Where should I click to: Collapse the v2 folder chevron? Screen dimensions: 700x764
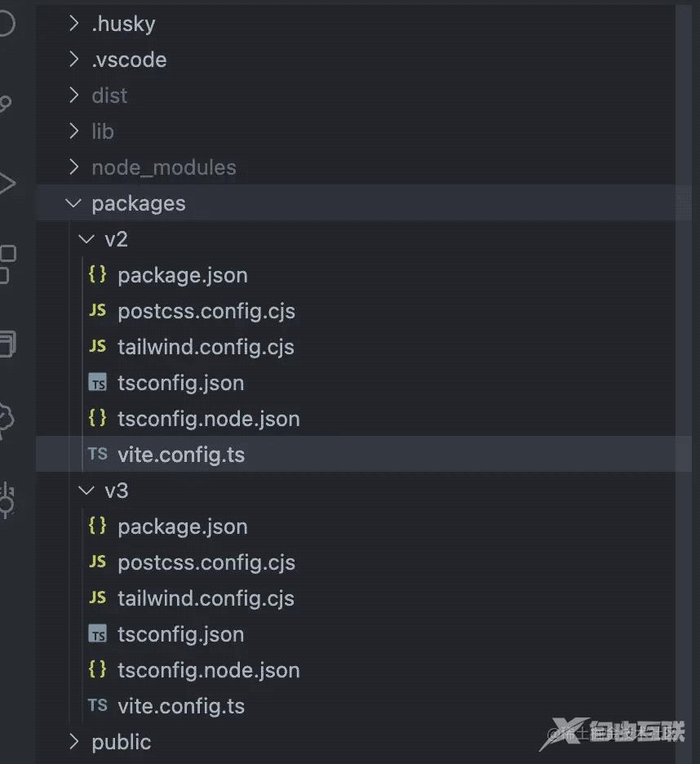pyautogui.click(x=86, y=239)
